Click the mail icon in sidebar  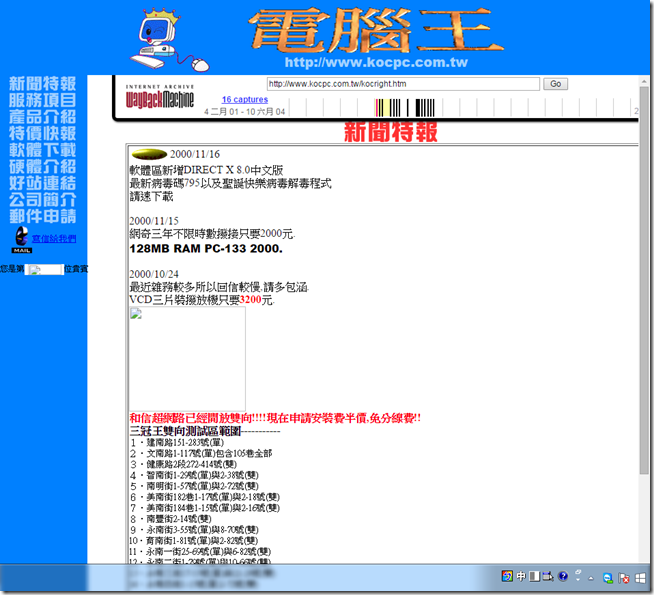[21, 240]
